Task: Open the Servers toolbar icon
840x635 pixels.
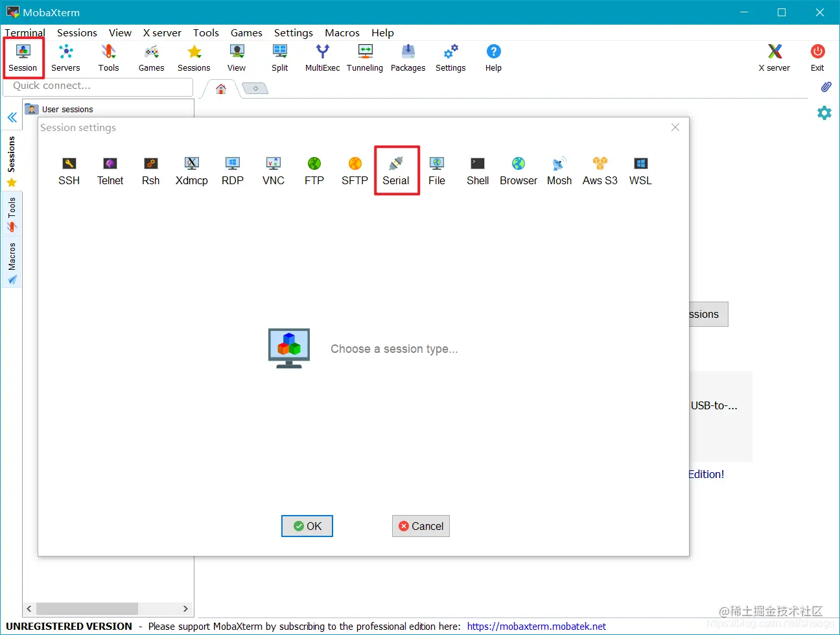Action: (65, 58)
